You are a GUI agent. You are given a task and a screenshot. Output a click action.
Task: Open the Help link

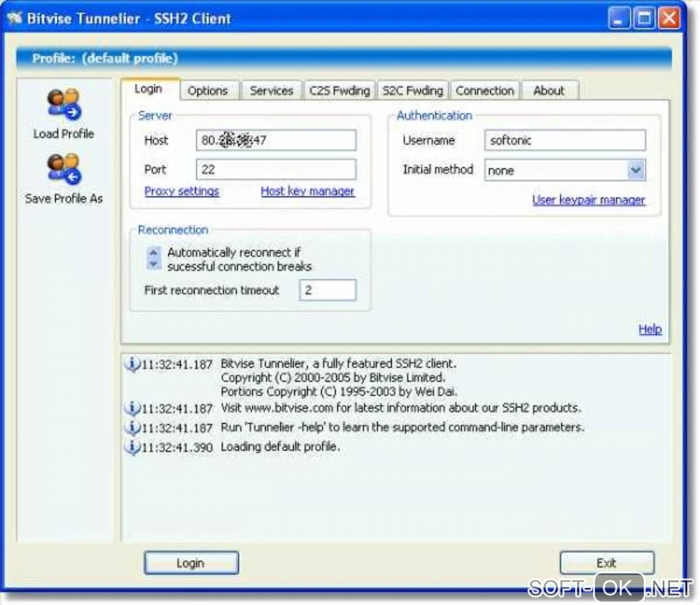650,330
